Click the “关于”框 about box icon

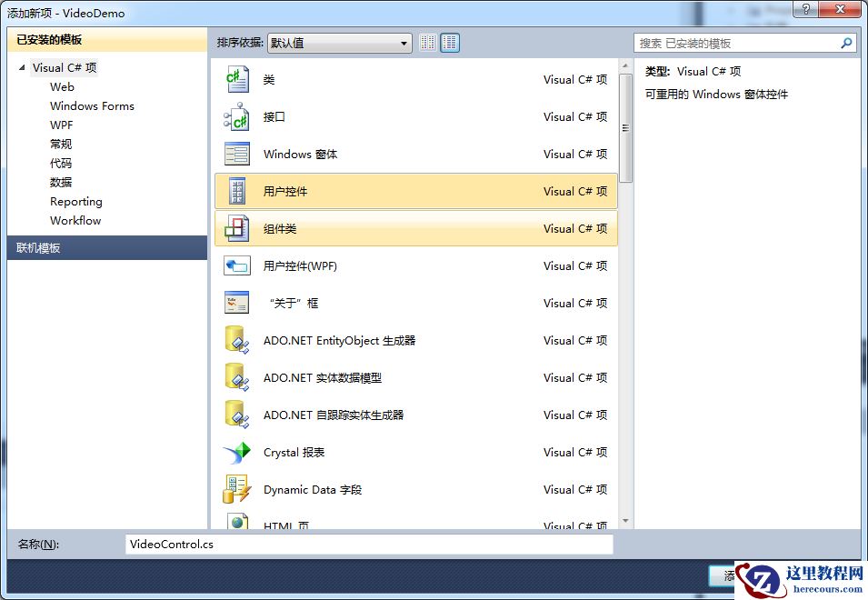coord(237,303)
